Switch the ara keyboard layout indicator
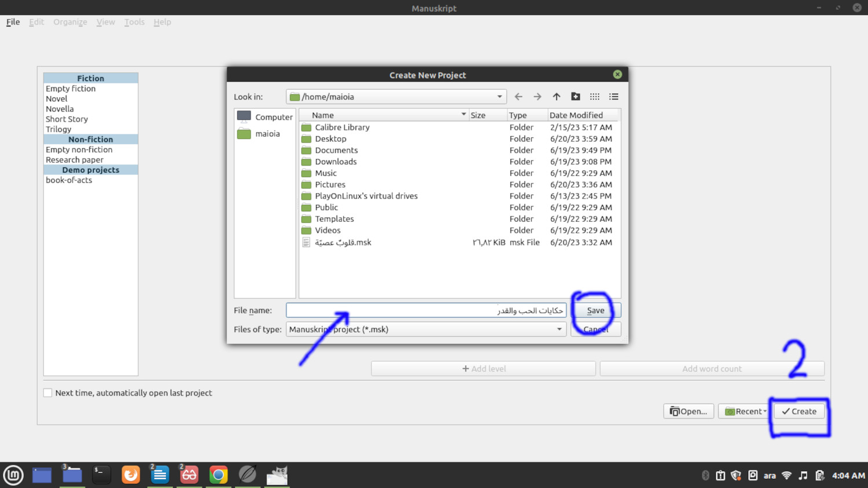This screenshot has width=868, height=488. 770,475
